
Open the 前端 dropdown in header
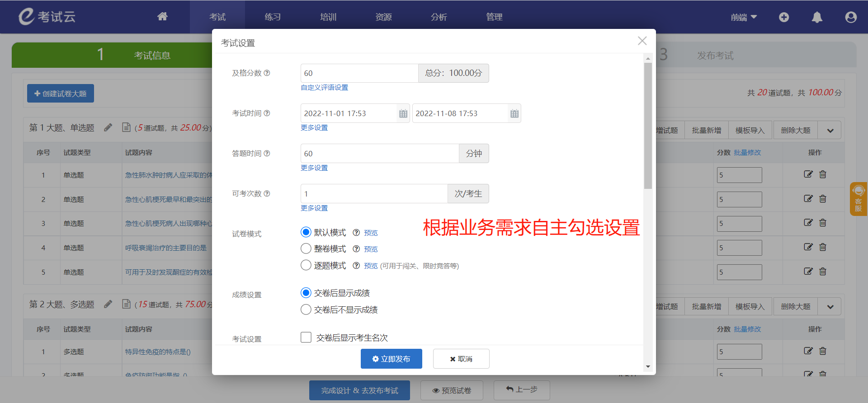[744, 17]
